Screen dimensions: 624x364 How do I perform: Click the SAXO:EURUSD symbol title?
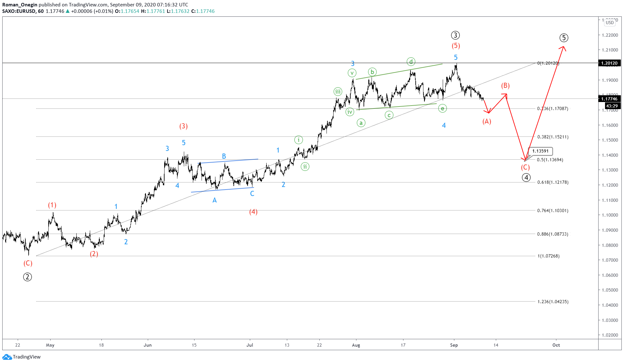pyautogui.click(x=19, y=11)
